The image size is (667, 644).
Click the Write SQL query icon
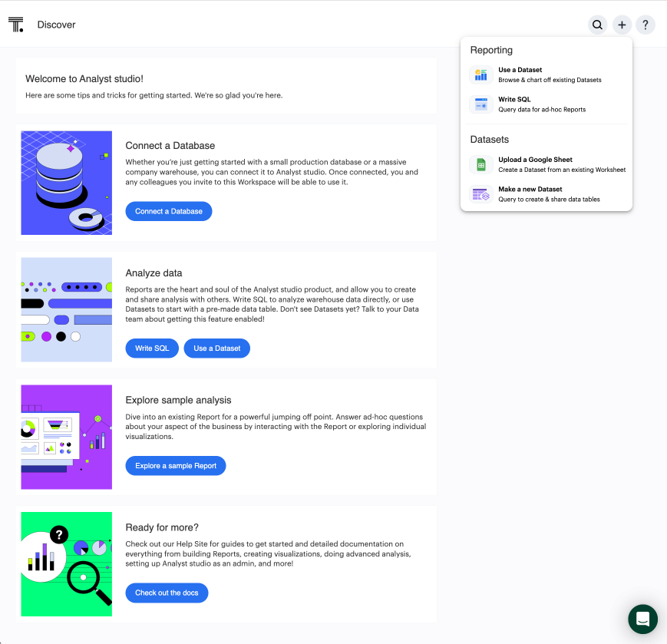click(481, 104)
